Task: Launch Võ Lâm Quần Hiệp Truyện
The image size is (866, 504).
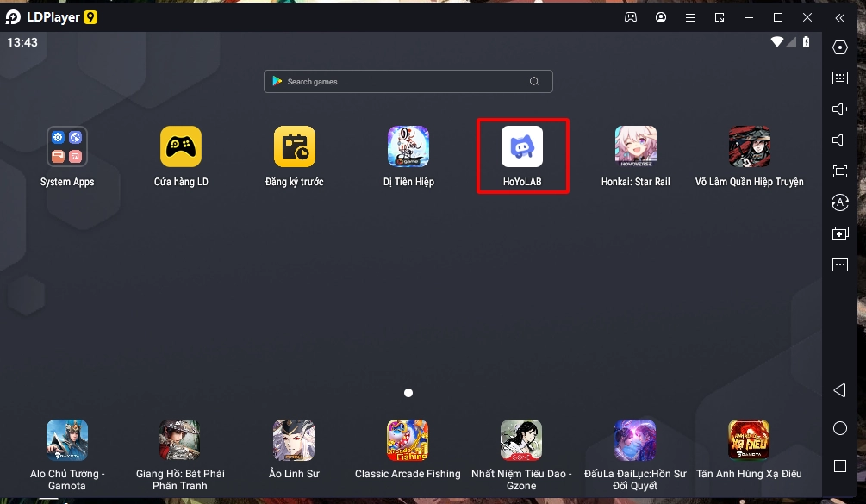Action: (749, 146)
